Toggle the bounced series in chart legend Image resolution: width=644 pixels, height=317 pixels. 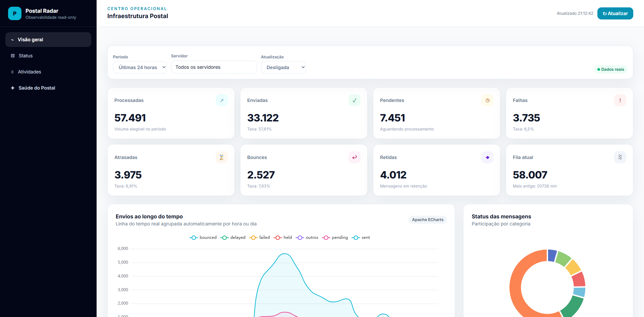pos(203,237)
